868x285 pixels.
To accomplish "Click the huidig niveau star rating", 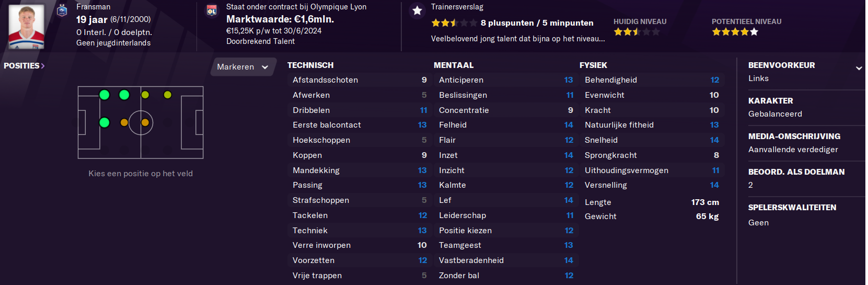I will [636, 32].
